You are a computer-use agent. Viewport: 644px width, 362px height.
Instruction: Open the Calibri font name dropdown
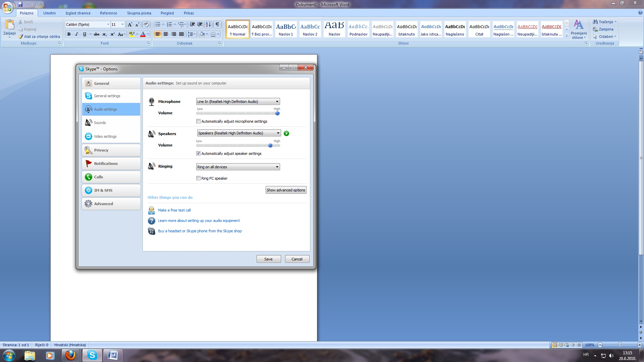108,24
